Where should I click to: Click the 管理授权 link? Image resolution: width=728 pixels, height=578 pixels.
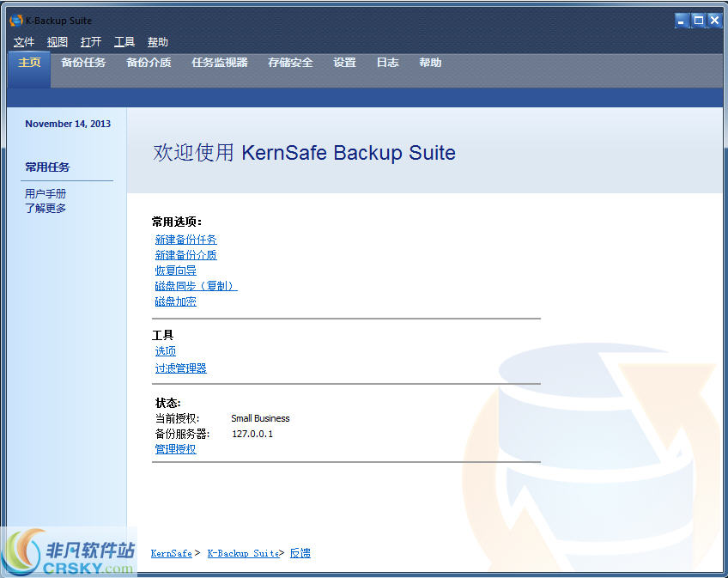point(175,449)
